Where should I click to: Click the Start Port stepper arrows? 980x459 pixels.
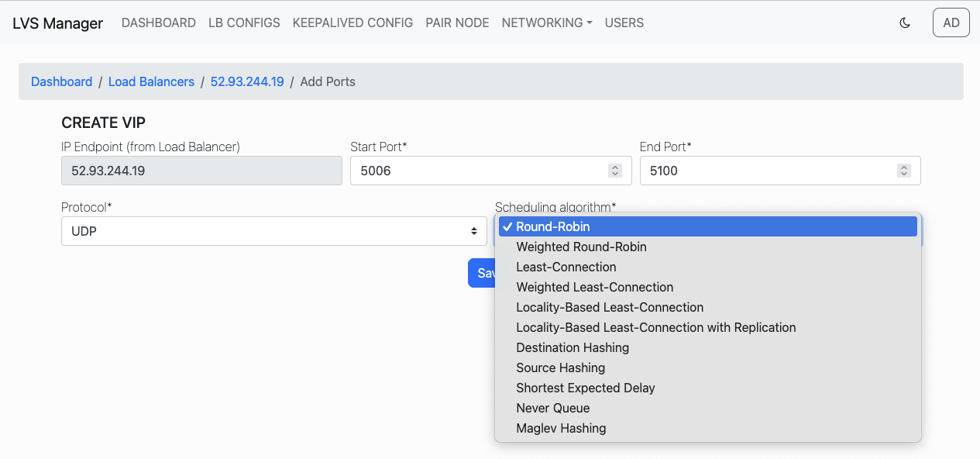pyautogui.click(x=615, y=171)
